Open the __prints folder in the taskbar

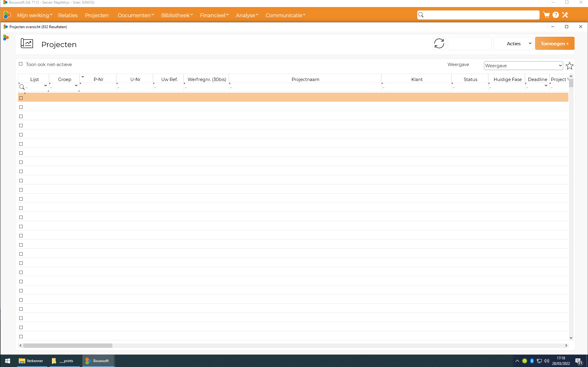(x=64, y=361)
